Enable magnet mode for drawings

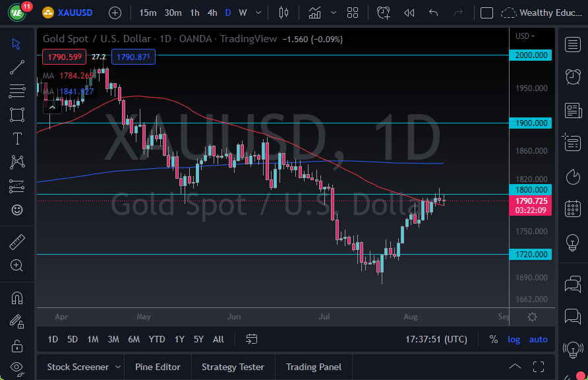pos(17,298)
